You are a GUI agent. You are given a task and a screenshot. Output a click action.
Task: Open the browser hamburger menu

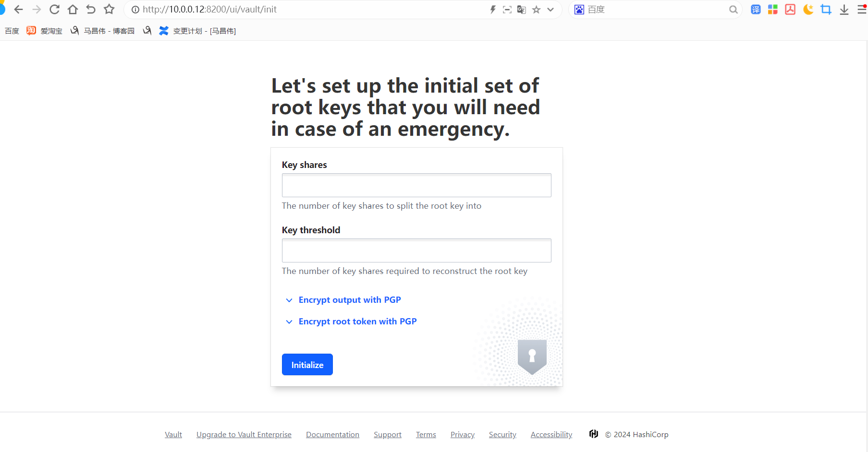[x=862, y=10]
